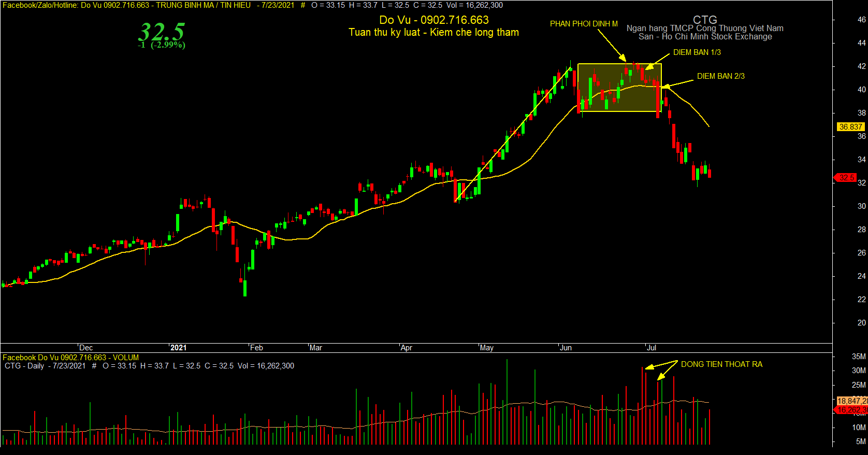868x455 pixels.
Task: Click the 36.837 yellow moving average label
Action: pos(851,127)
